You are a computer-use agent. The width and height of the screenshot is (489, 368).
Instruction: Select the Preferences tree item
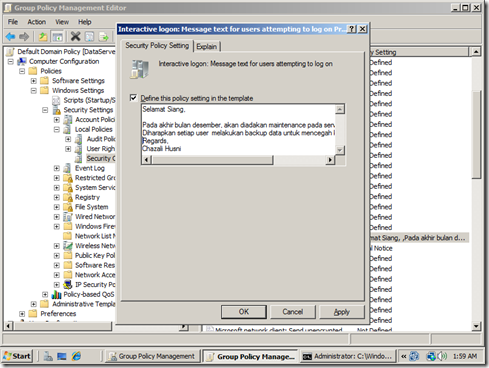click(58, 314)
